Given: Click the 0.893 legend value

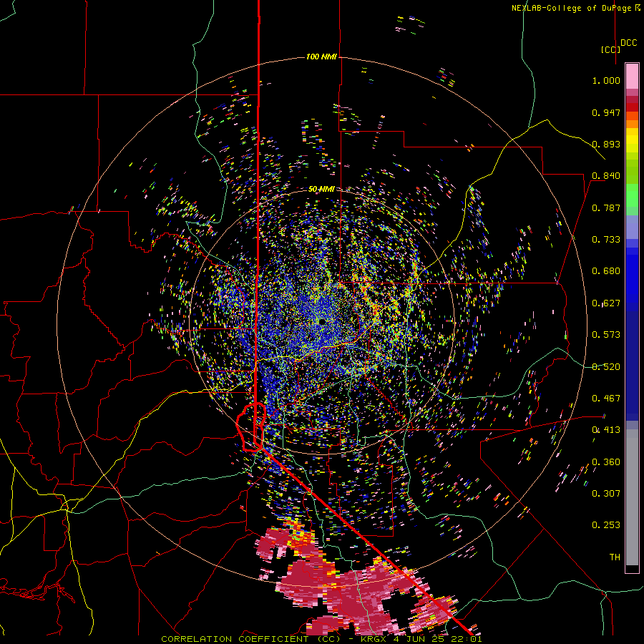Looking at the screenshot, I should 606,144.
